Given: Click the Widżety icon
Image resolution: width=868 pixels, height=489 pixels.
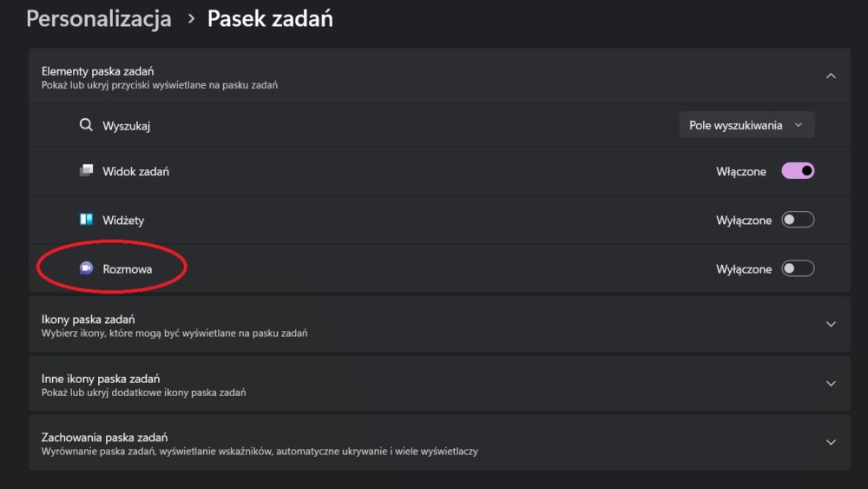Looking at the screenshot, I should (86, 219).
